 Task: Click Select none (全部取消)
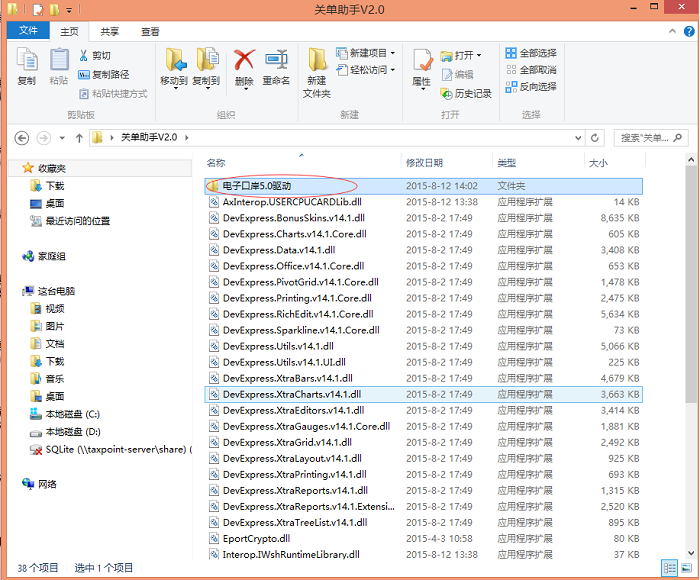pos(531,70)
